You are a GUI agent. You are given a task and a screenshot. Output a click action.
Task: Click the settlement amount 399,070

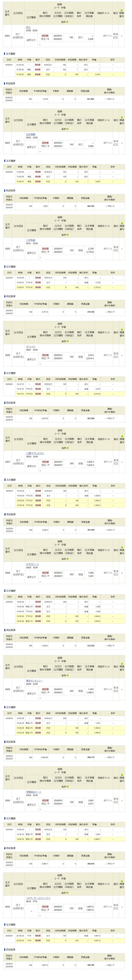[x=91, y=864]
